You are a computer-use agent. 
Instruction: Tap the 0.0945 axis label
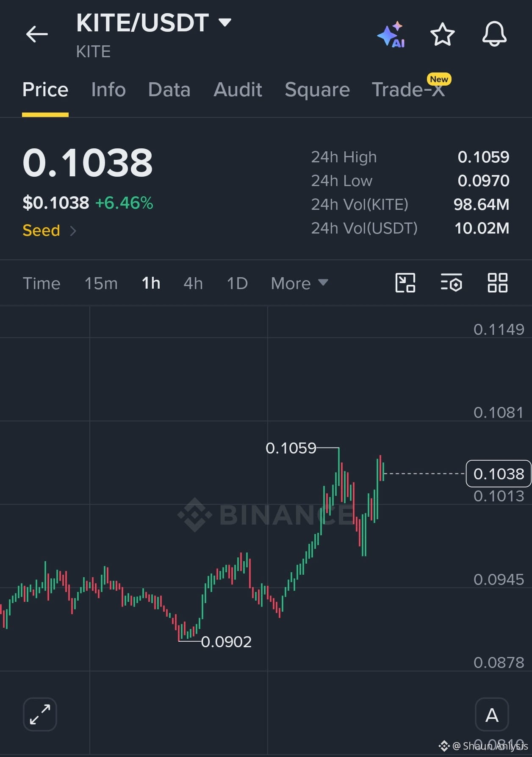click(x=499, y=579)
